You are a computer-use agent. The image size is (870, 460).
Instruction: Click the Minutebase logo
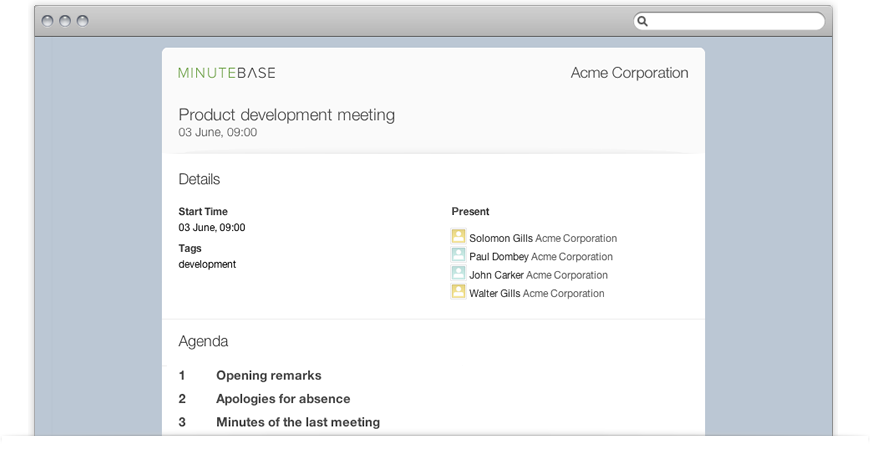coord(226,73)
